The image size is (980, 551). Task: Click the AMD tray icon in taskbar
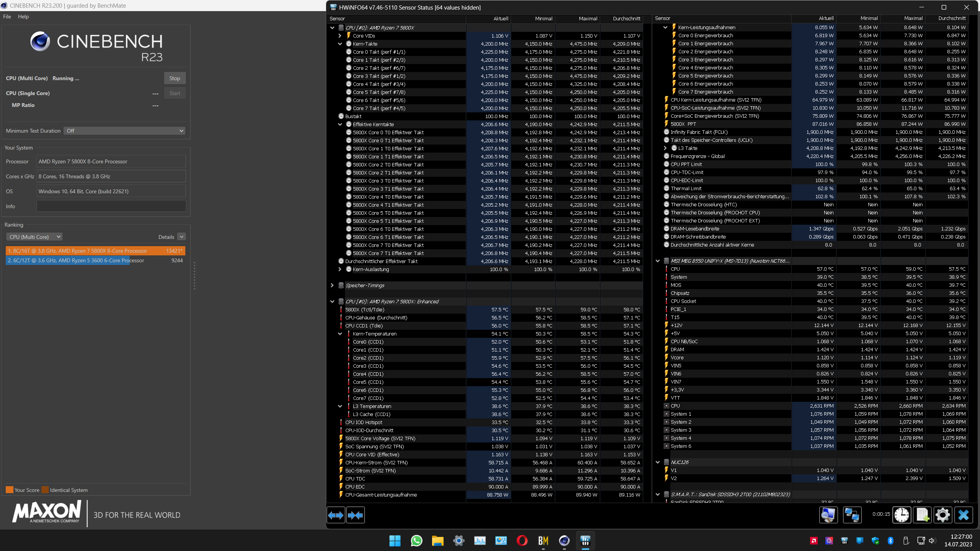[x=813, y=541]
